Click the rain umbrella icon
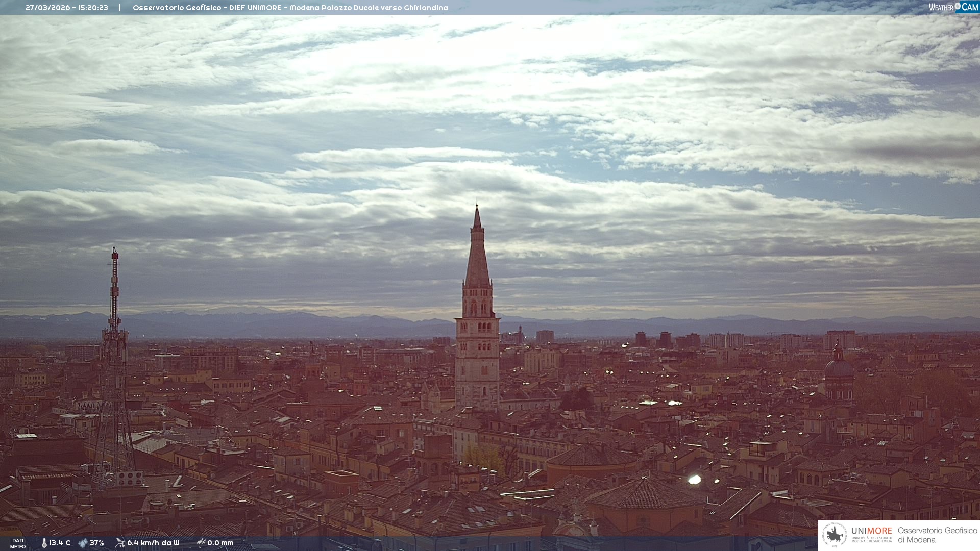The width and height of the screenshot is (980, 551). pyautogui.click(x=201, y=543)
